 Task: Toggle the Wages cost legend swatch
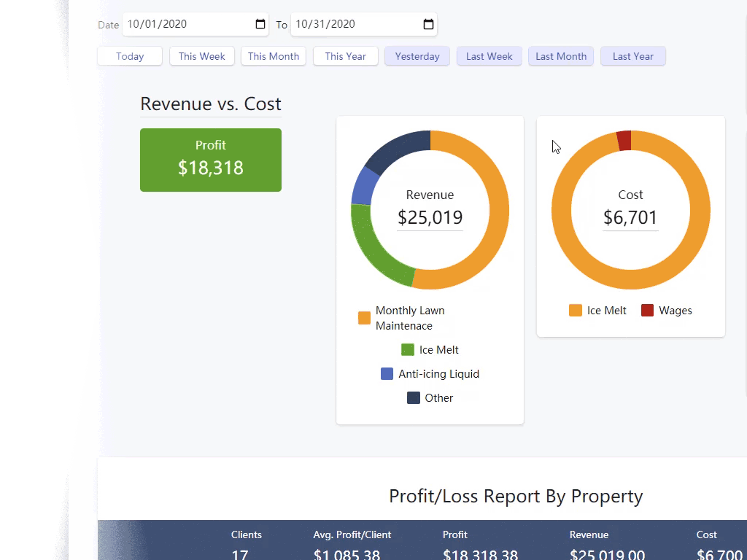[647, 311]
